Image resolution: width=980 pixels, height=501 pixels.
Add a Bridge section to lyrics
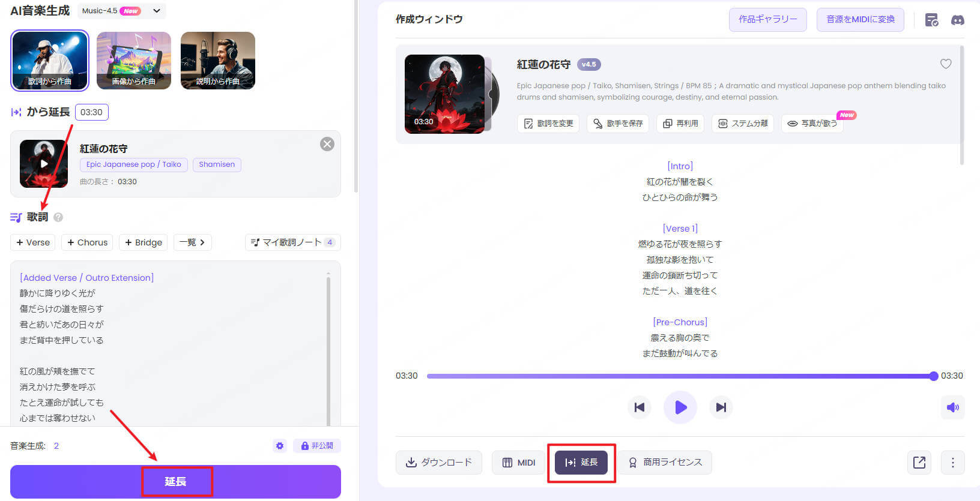[x=144, y=242]
